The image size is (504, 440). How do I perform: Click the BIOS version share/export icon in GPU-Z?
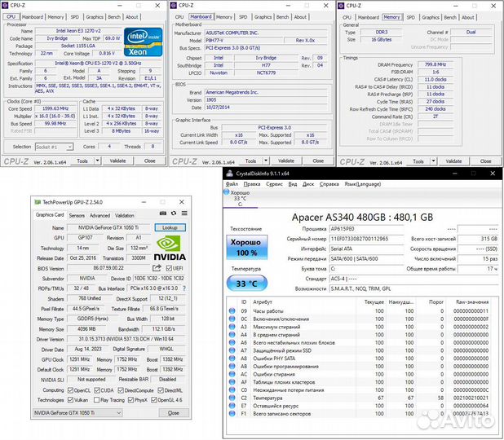pos(157,268)
